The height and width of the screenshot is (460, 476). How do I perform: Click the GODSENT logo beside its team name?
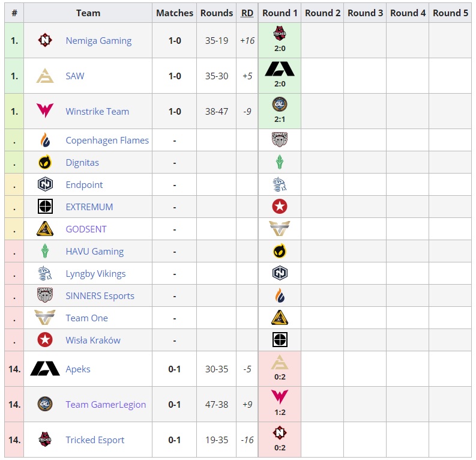(x=45, y=229)
